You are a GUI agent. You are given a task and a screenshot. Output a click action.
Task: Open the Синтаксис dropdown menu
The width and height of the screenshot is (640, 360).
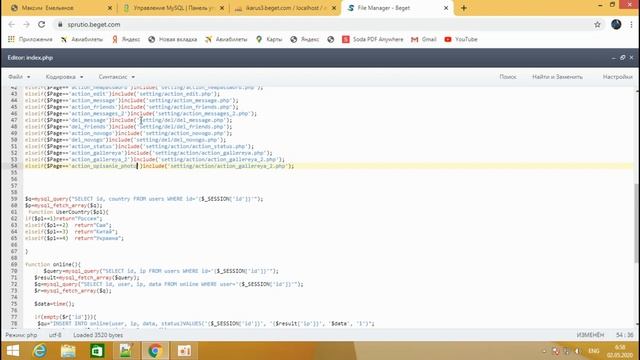coord(116,77)
